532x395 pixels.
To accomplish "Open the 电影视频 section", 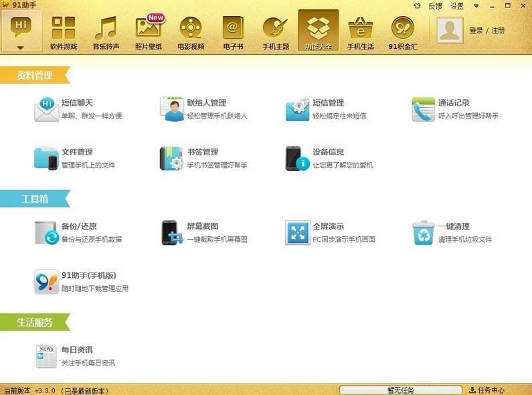I will 191,32.
